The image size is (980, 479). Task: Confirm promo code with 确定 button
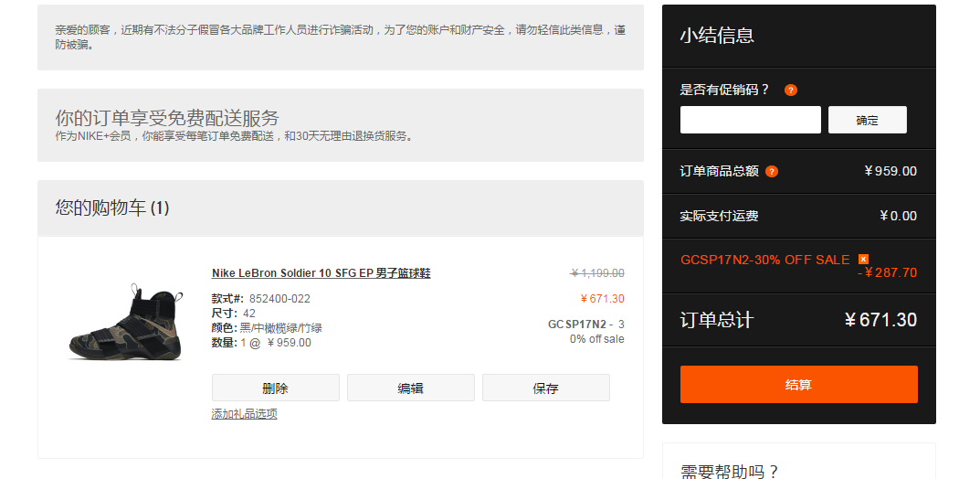[867, 120]
